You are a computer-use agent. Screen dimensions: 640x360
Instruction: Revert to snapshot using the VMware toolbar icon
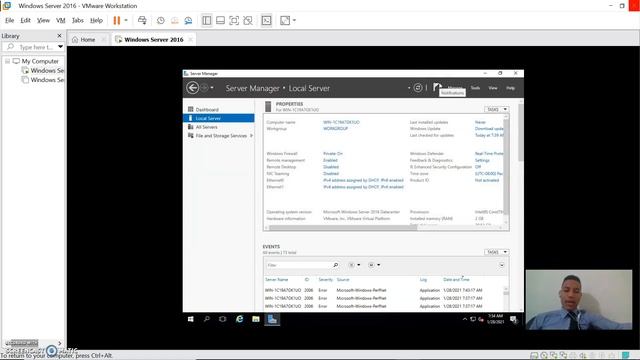175,20
